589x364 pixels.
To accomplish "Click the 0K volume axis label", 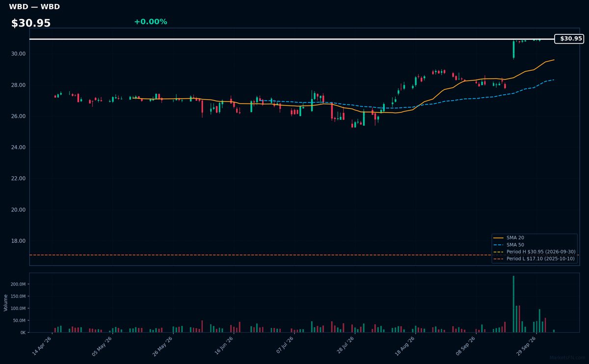I will tap(23, 333).
